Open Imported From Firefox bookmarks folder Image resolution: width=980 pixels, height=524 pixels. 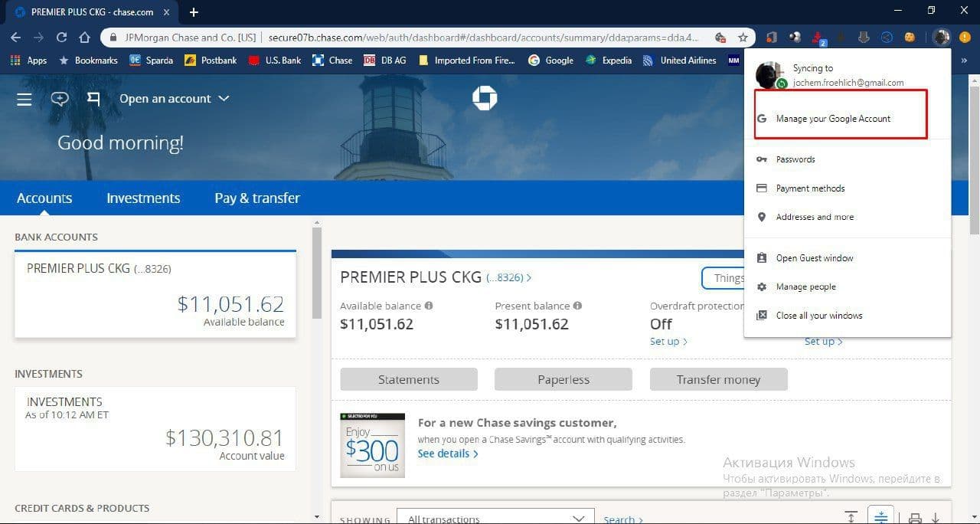pos(466,61)
